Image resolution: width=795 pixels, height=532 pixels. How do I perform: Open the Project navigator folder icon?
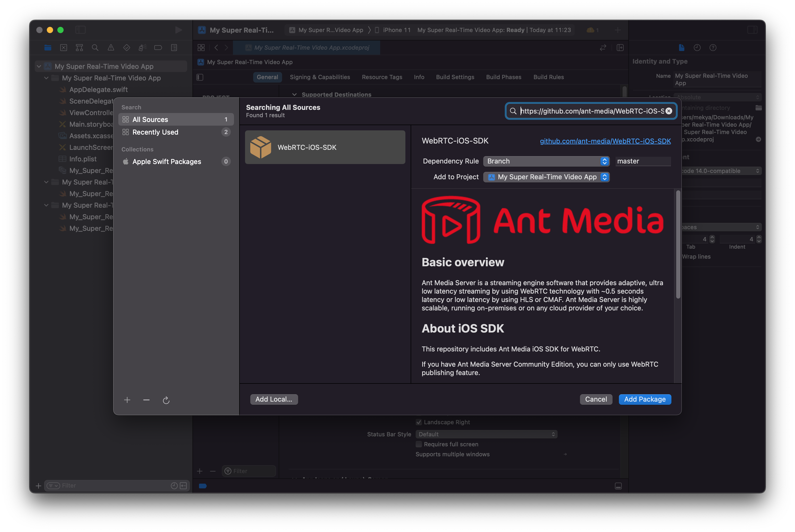pyautogui.click(x=48, y=48)
